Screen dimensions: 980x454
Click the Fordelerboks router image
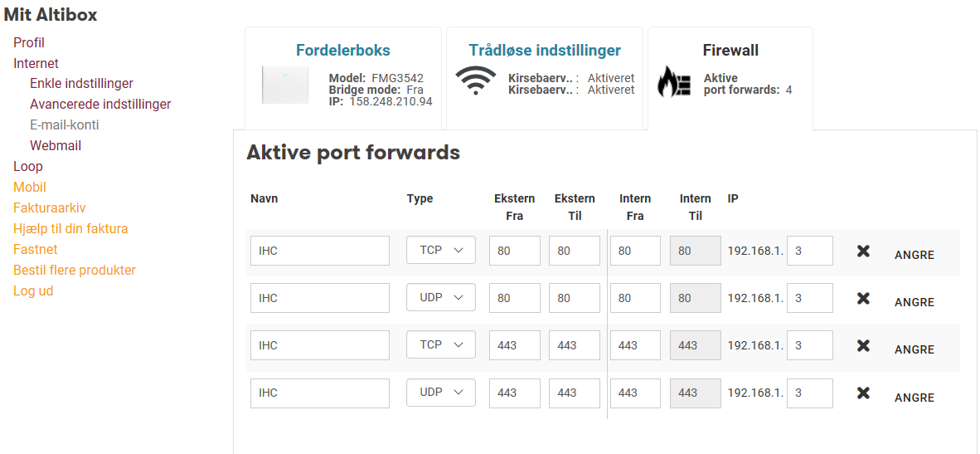click(285, 85)
